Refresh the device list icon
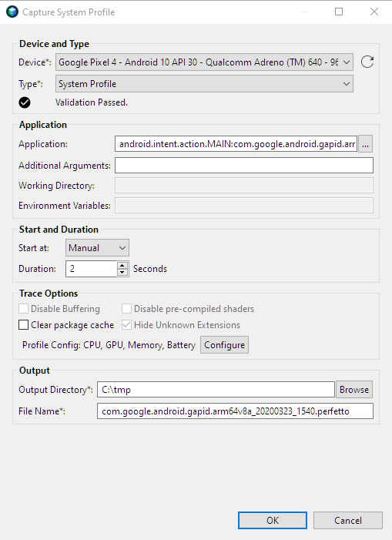 pos(367,62)
